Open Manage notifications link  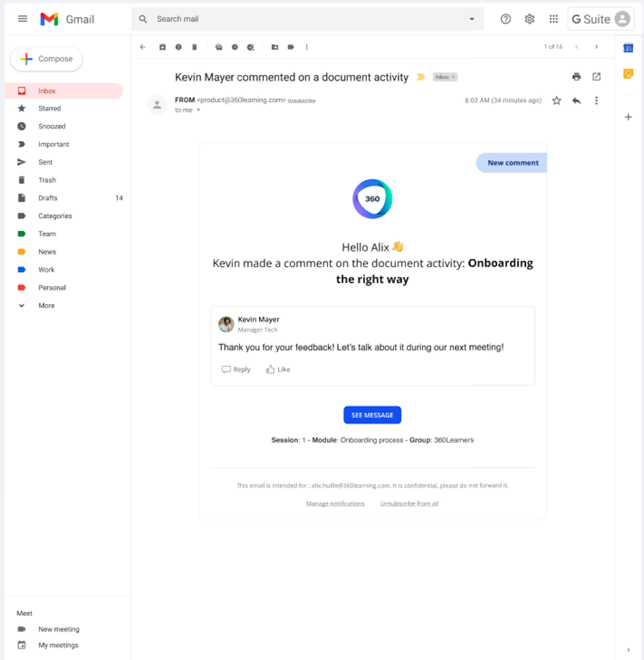click(335, 503)
